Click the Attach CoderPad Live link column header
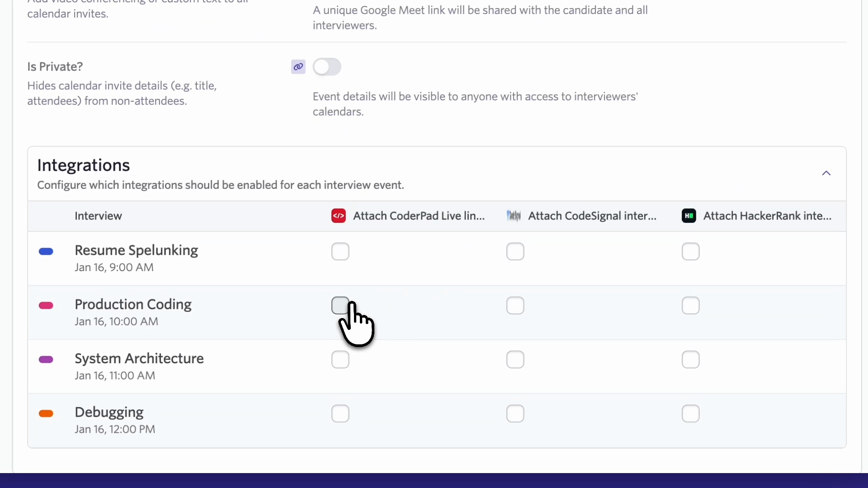Viewport: 868px width, 488px height. pos(419,216)
